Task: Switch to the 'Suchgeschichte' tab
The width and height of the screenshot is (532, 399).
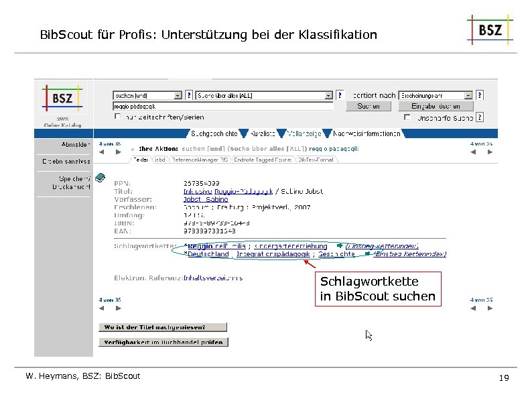Action: coord(214,134)
